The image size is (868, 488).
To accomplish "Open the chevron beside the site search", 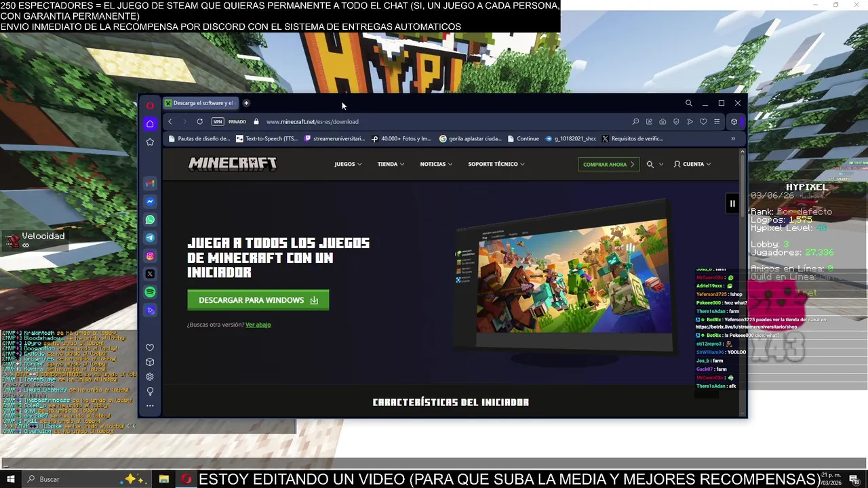I will click(x=661, y=164).
